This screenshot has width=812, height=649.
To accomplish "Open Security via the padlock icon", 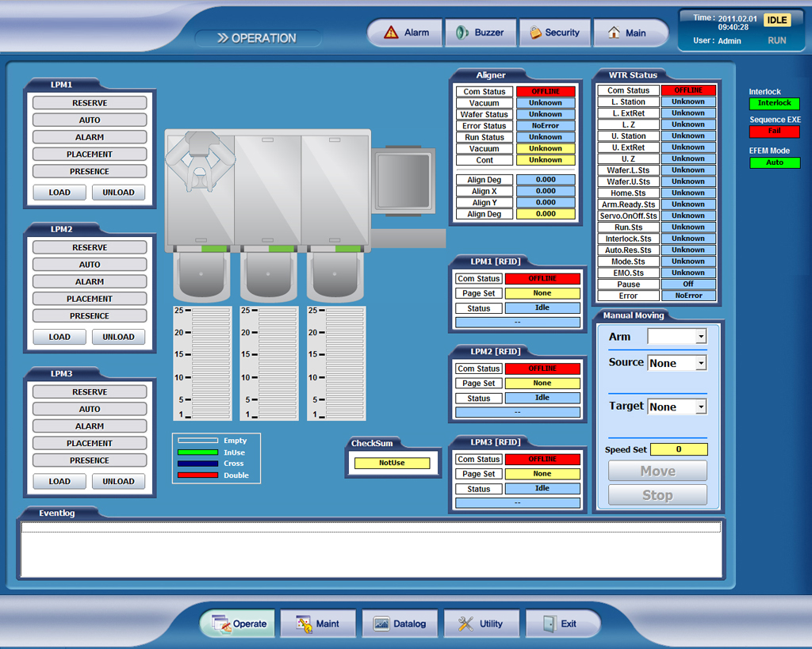I will click(x=536, y=32).
